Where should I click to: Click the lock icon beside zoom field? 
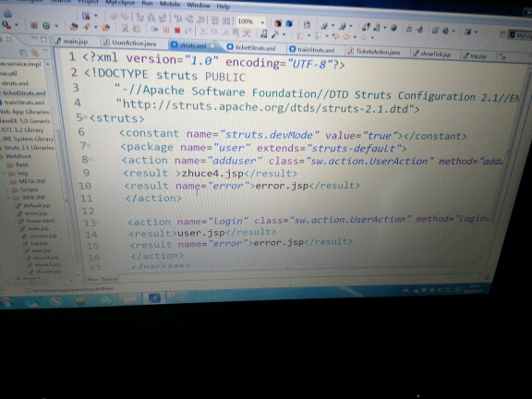pos(307,24)
